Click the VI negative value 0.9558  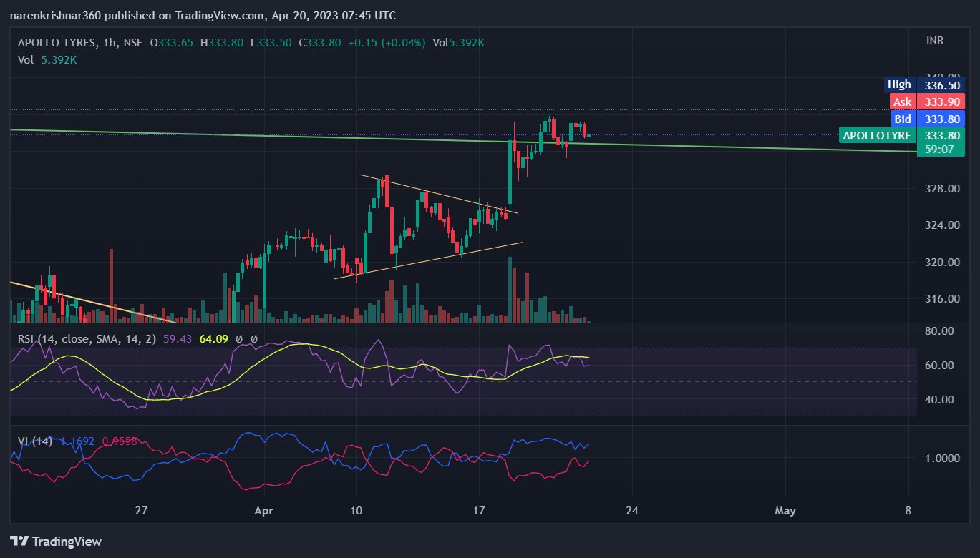[x=120, y=441]
